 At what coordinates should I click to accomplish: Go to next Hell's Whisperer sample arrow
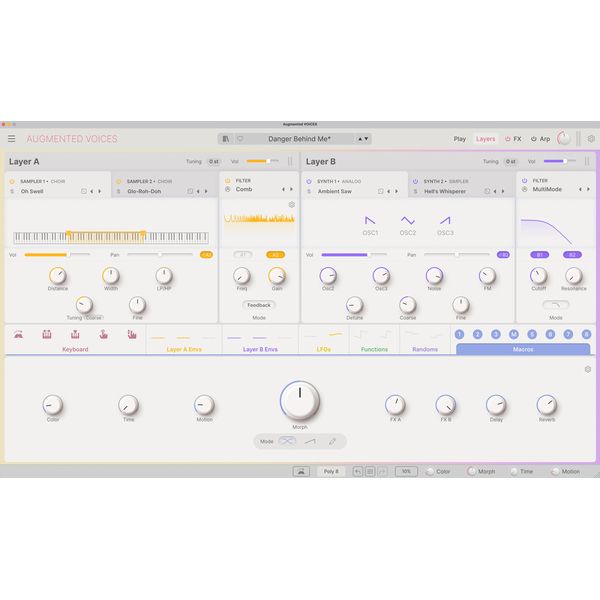(x=503, y=191)
